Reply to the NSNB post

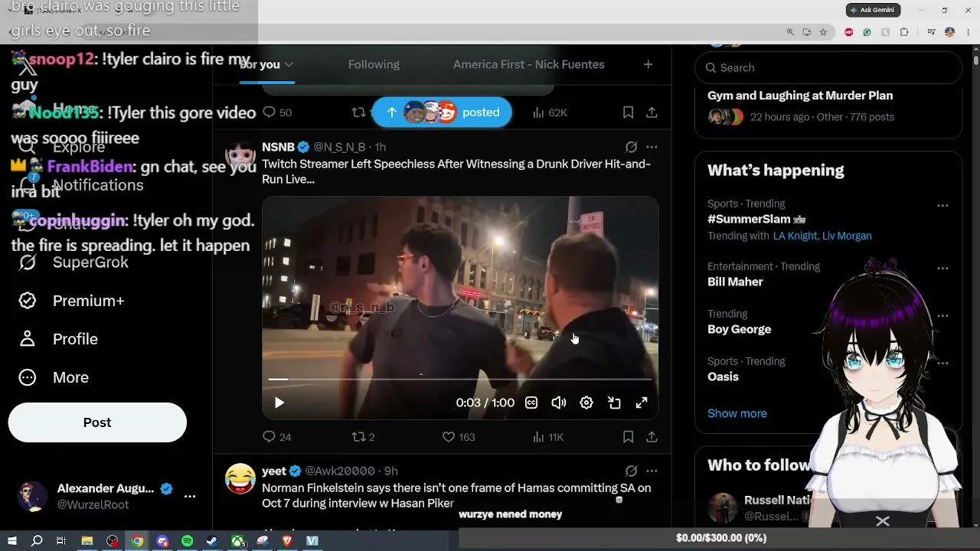[276, 437]
